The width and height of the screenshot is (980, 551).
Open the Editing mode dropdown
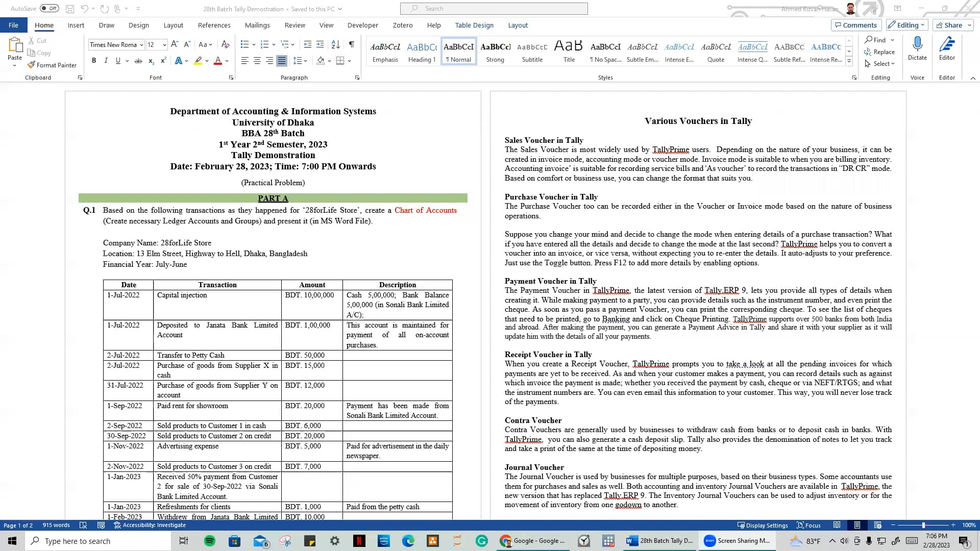[x=906, y=25]
